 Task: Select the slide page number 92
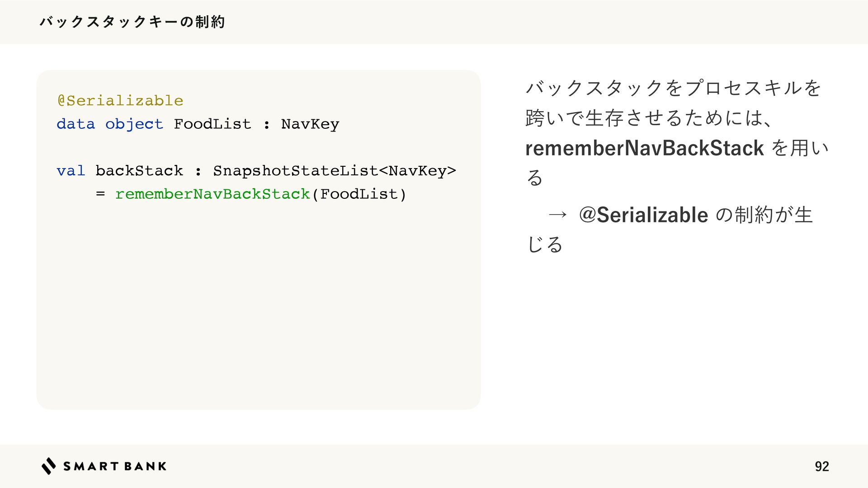[821, 466]
